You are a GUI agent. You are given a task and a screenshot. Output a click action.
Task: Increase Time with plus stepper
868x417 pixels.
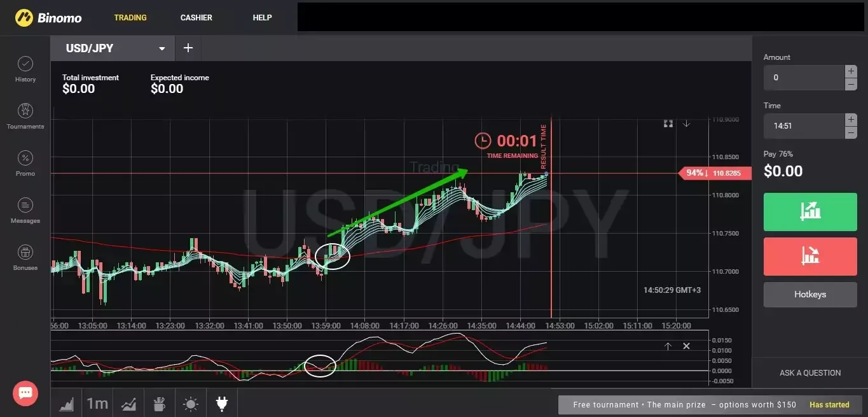pyautogui.click(x=851, y=120)
